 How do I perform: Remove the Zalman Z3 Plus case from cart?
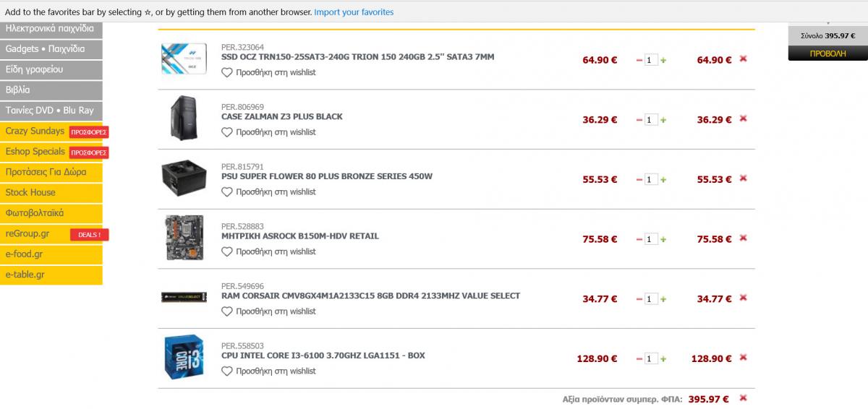pos(743,119)
